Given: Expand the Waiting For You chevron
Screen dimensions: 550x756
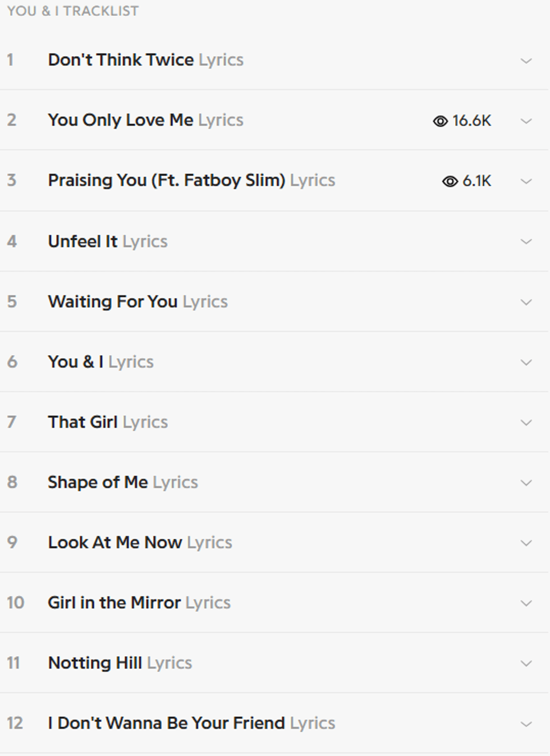Looking at the screenshot, I should tap(526, 302).
